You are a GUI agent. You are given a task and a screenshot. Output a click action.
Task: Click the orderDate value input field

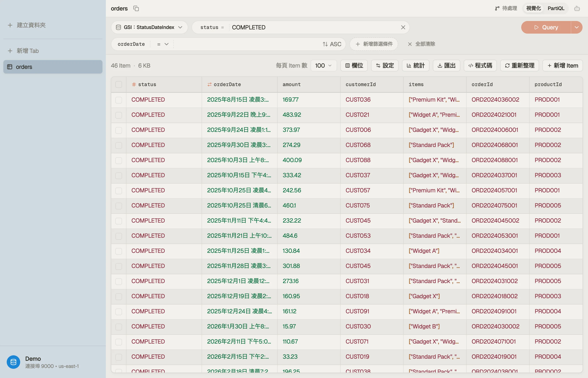[x=247, y=44]
